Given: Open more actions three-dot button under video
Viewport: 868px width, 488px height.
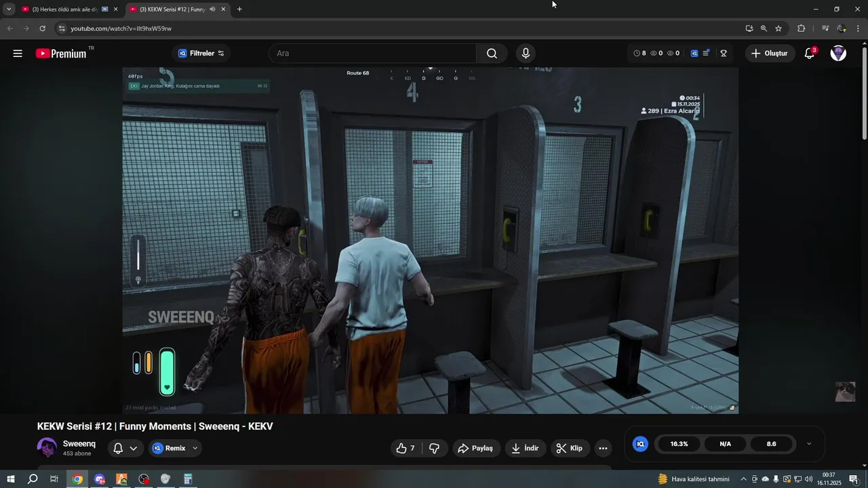Looking at the screenshot, I should pos(603,448).
